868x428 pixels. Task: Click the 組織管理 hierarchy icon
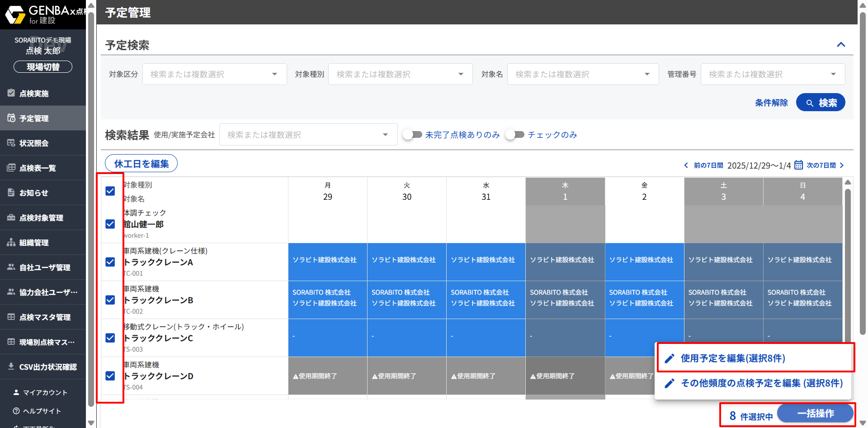coord(11,242)
